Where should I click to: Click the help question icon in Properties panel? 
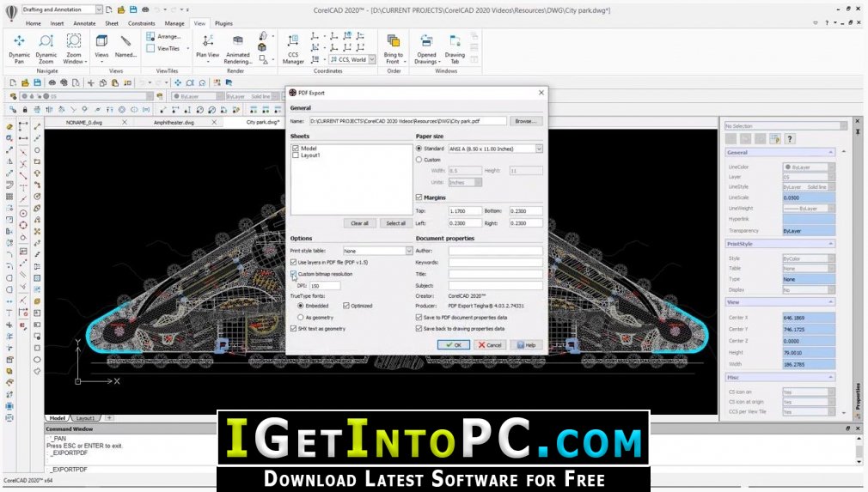pos(790,139)
